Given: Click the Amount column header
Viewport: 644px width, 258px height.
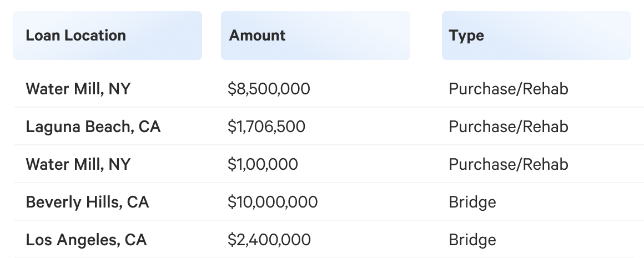Looking at the screenshot, I should coord(258,36).
